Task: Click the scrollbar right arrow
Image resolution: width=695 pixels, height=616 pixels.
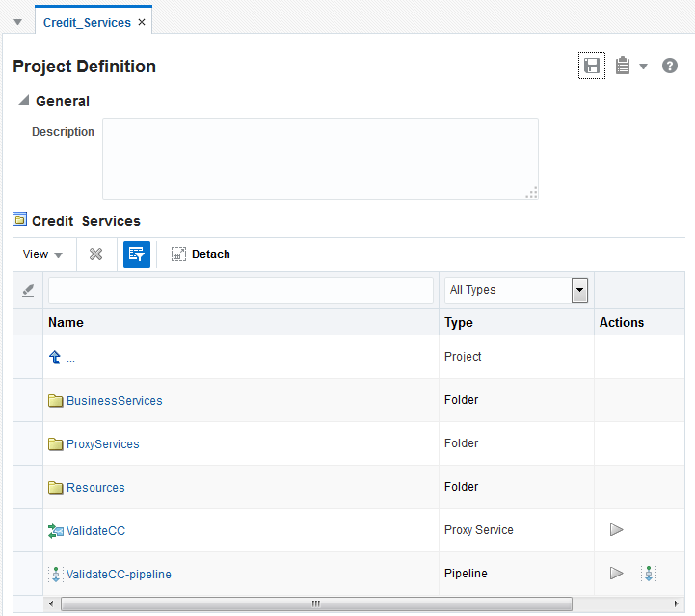Action: (x=676, y=603)
